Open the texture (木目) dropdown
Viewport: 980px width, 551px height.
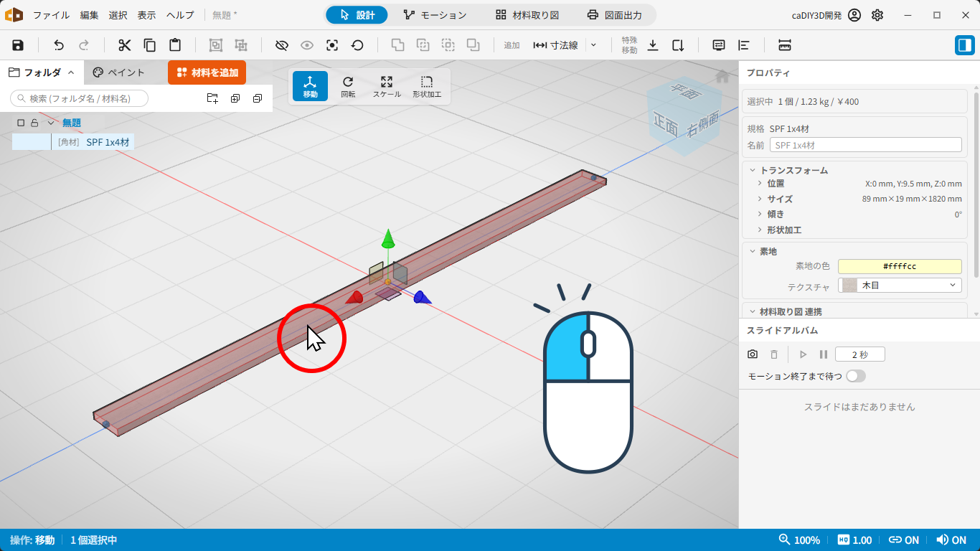click(900, 286)
